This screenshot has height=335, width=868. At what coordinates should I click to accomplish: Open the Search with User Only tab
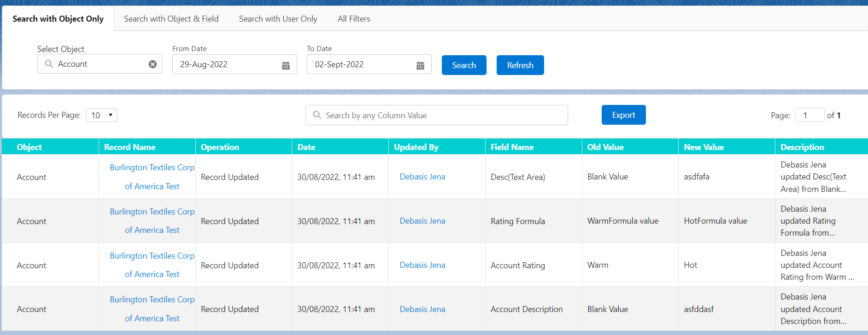click(278, 19)
